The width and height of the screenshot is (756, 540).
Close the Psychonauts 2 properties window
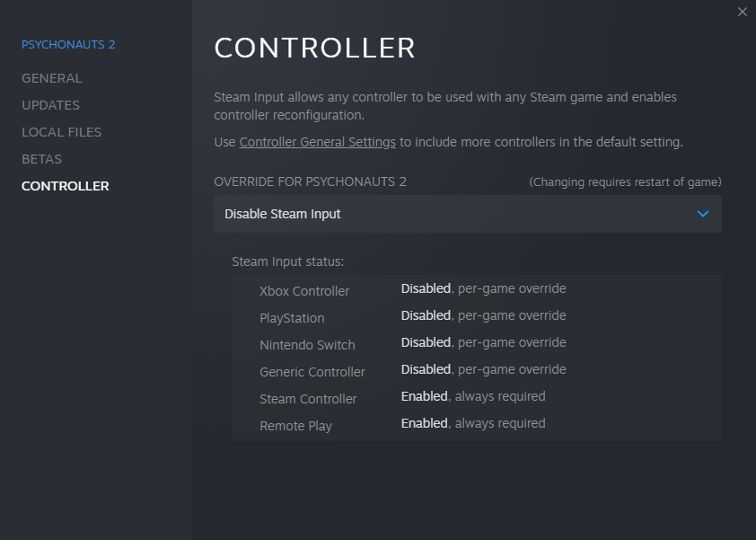pos(742,12)
